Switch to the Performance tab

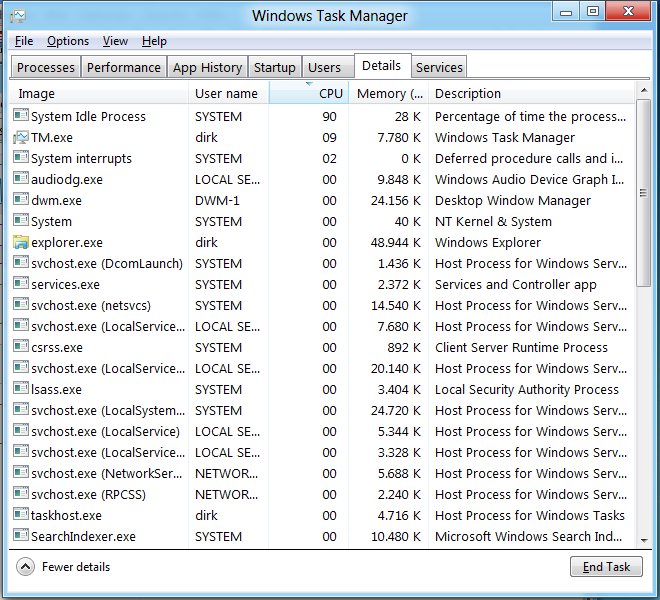[124, 67]
